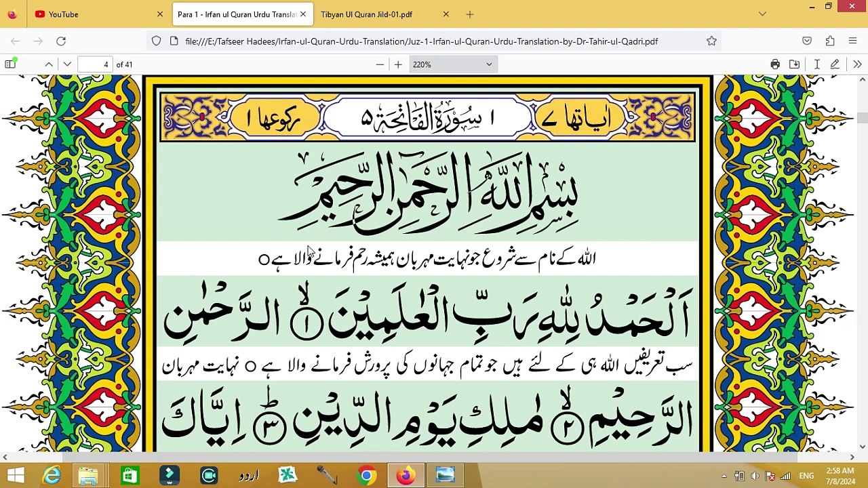Open the 220% zoom level dropdown
This screenshot has width=868, height=488.
click(x=453, y=64)
